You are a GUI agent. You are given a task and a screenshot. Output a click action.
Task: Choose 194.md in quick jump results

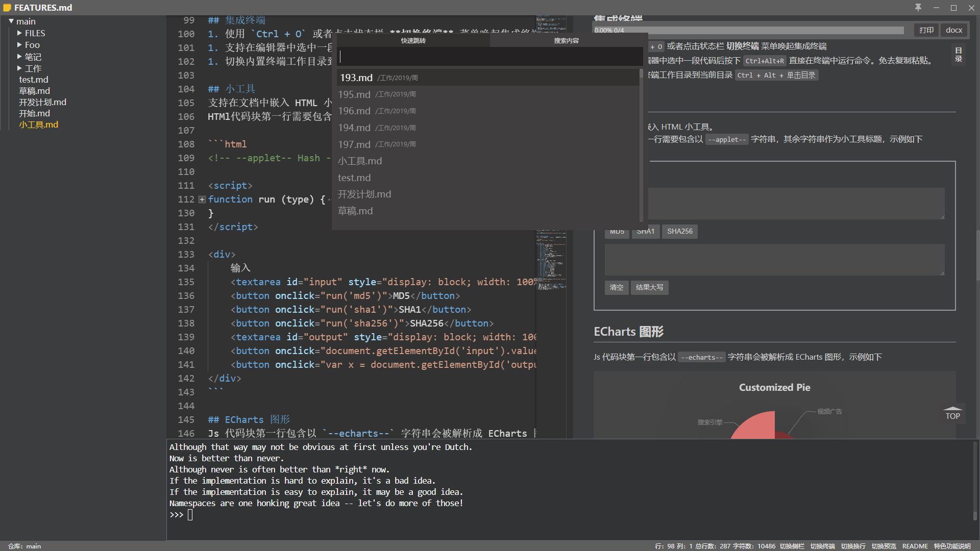(487, 128)
